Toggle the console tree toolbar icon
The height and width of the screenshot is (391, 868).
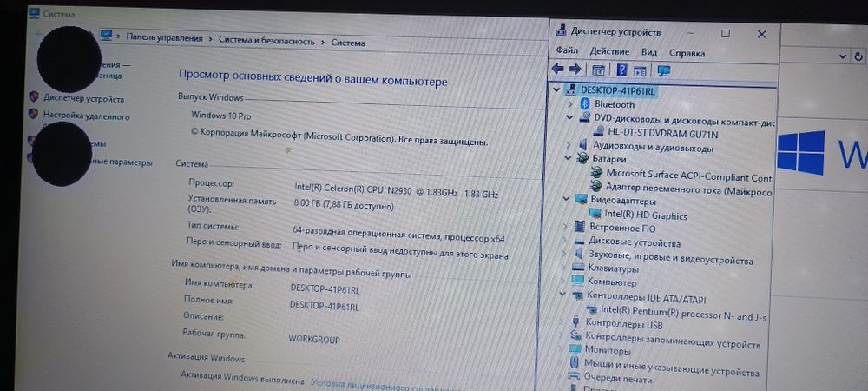click(x=598, y=70)
